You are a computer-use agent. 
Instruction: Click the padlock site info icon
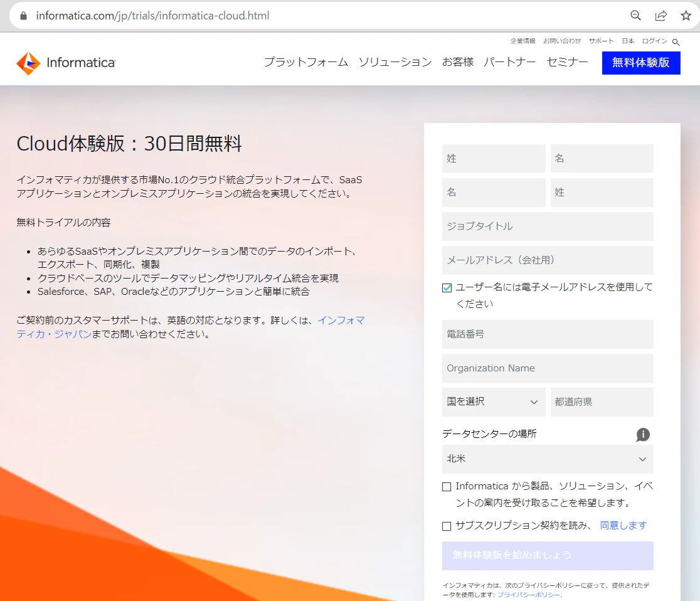[24, 16]
